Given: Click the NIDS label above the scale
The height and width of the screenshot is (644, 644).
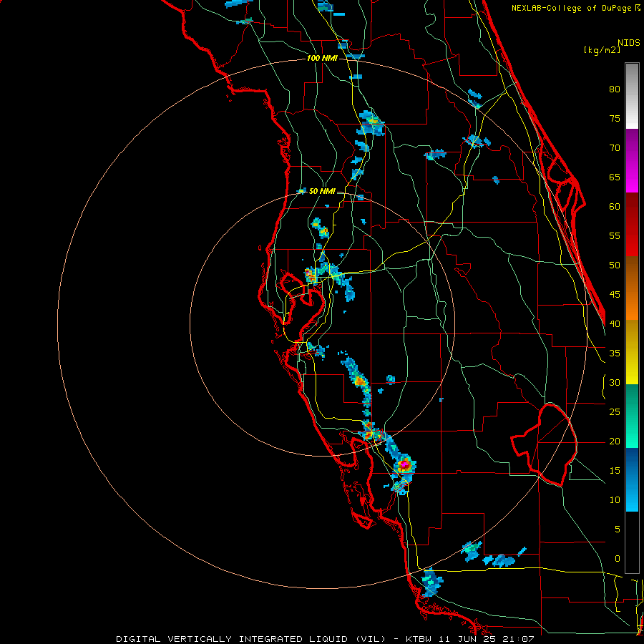Looking at the screenshot, I should tap(628, 42).
